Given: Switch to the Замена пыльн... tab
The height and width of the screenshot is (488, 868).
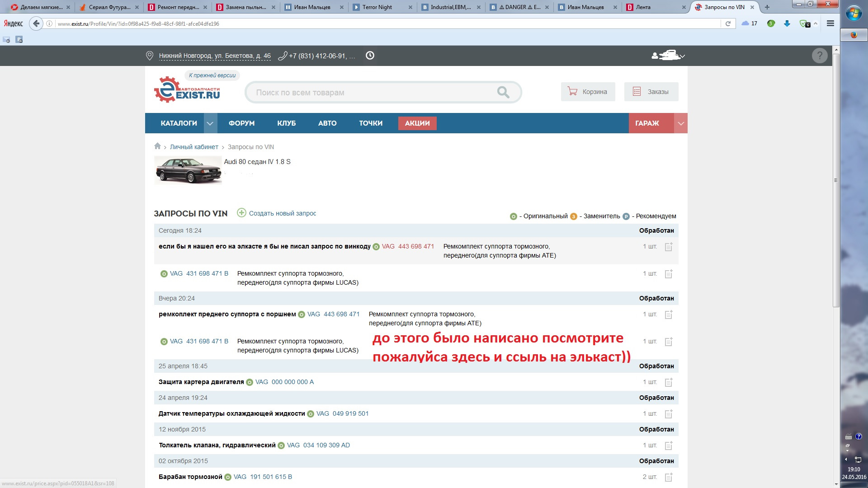Looking at the screenshot, I should (246, 7).
